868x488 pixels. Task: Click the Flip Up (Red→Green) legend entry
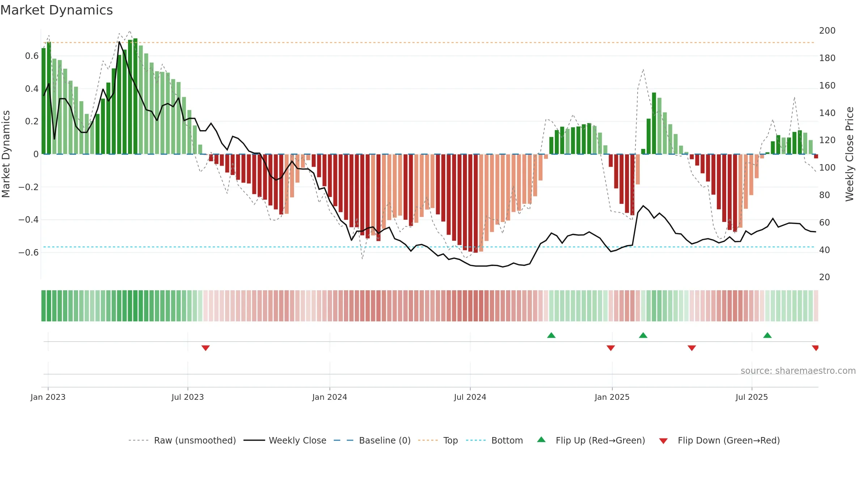591,440
